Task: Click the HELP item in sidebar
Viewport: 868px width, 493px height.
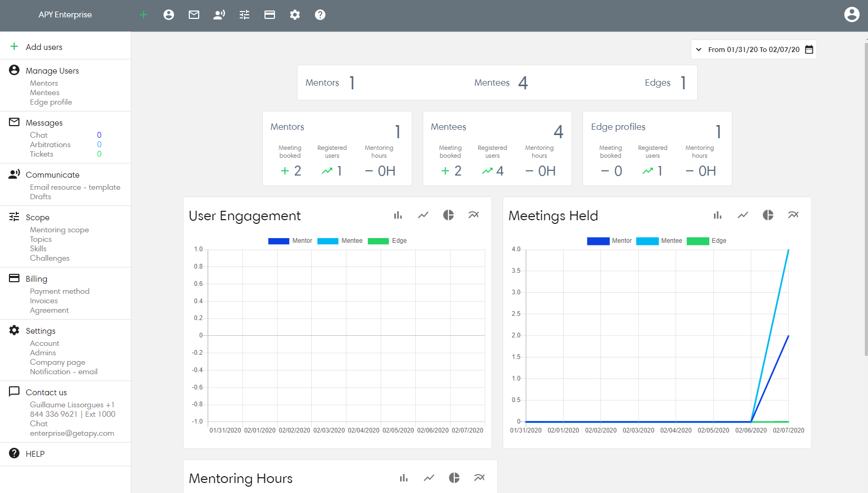Action: [35, 454]
